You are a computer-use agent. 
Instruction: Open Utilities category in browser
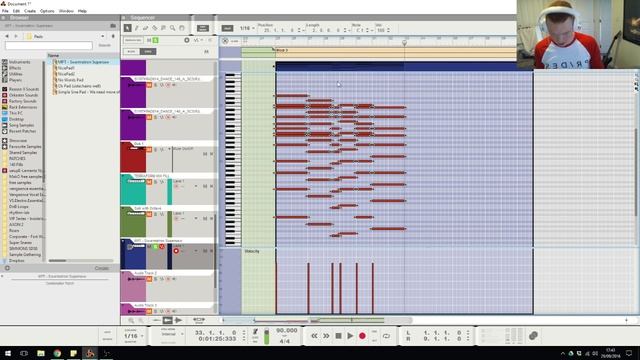pos(16,74)
